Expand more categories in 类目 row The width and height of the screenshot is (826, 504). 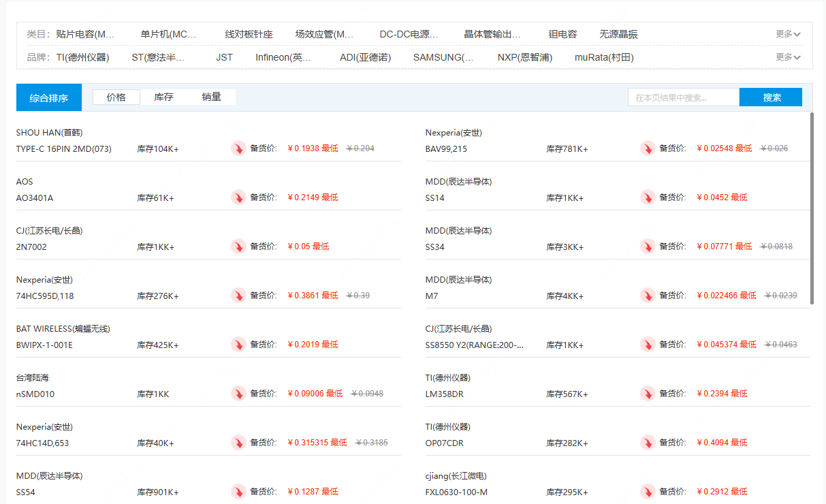[788, 34]
